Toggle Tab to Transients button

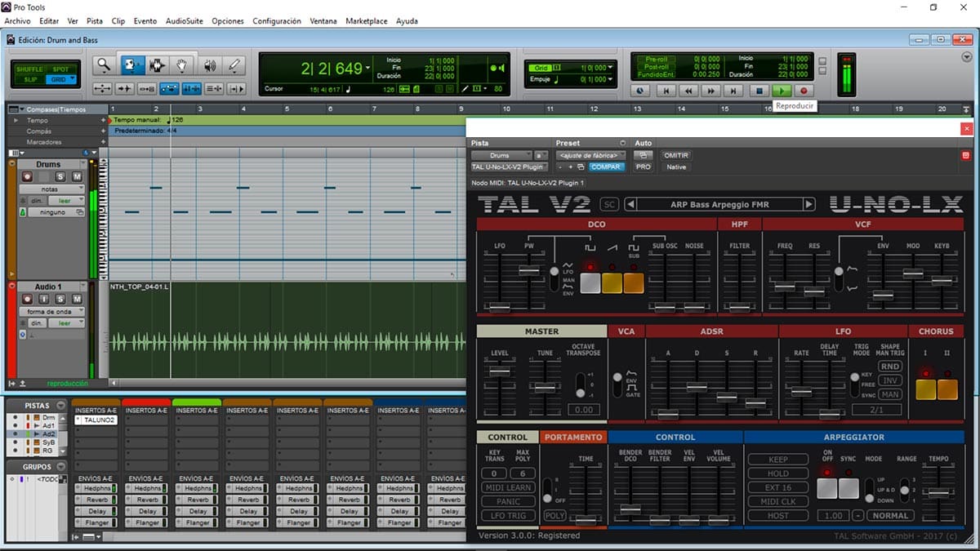click(x=125, y=88)
